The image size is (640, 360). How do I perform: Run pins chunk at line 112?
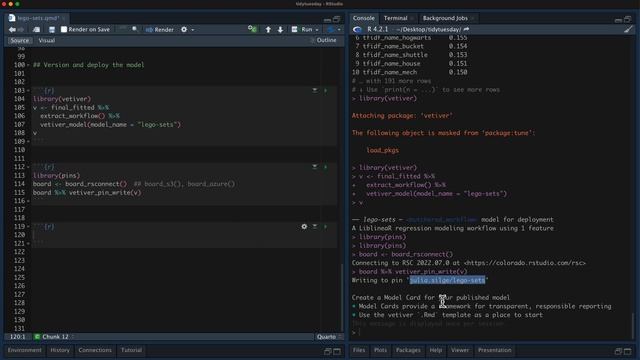pyautogui.click(x=326, y=167)
